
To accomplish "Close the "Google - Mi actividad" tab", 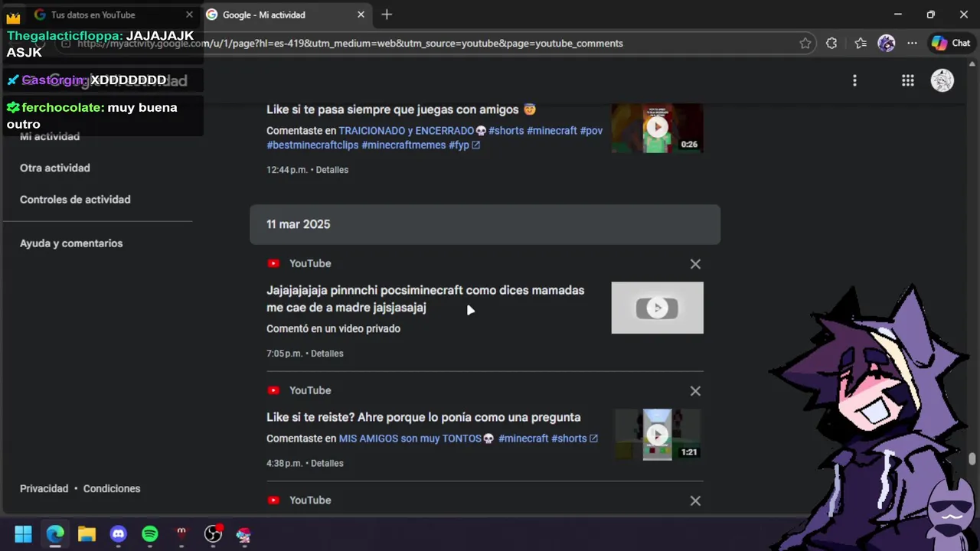I will click(361, 15).
